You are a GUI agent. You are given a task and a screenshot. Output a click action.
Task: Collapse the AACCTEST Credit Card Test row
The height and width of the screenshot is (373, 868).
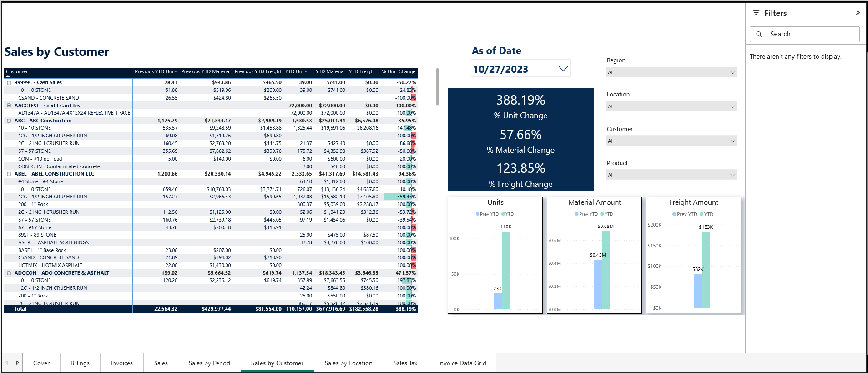pos(9,106)
